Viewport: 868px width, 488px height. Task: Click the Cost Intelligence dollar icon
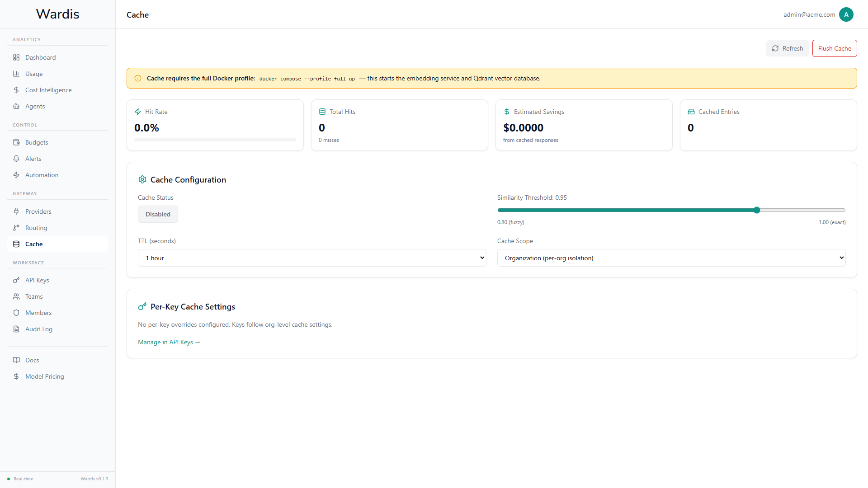[16, 90]
